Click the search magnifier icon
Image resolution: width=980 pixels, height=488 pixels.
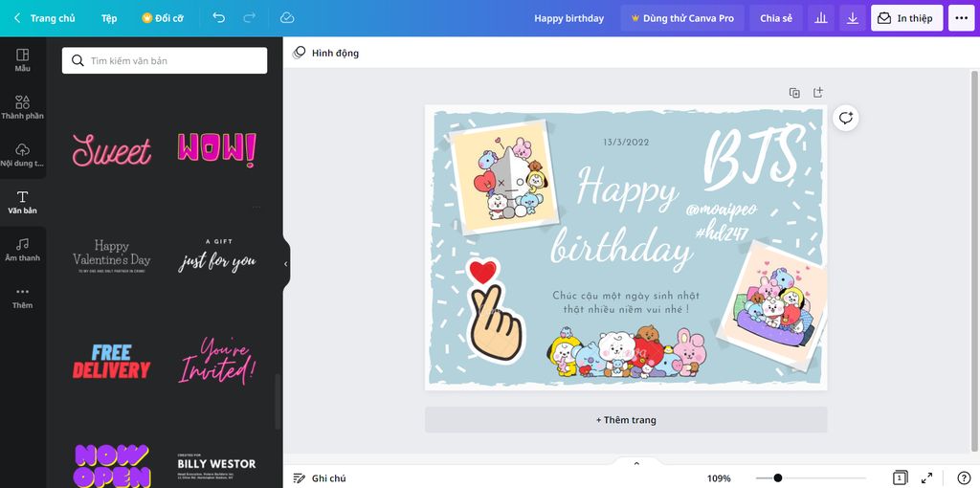(78, 60)
